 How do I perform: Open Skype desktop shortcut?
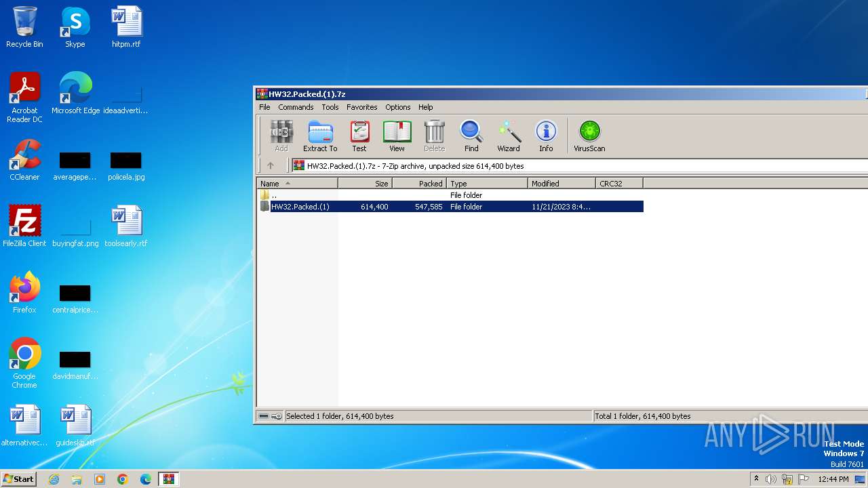pyautogui.click(x=75, y=27)
